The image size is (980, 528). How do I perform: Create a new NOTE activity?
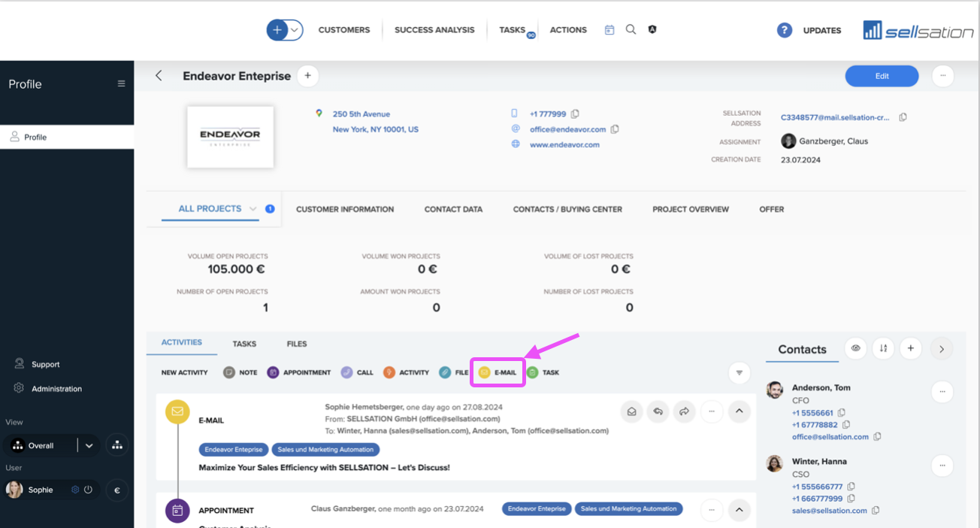240,372
